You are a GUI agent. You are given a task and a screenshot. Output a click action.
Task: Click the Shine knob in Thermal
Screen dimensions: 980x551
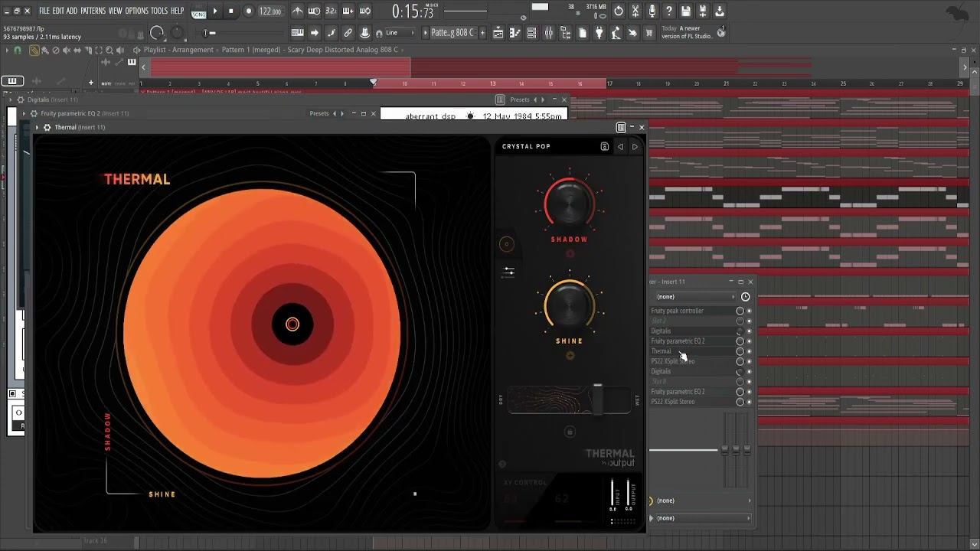[570, 305]
